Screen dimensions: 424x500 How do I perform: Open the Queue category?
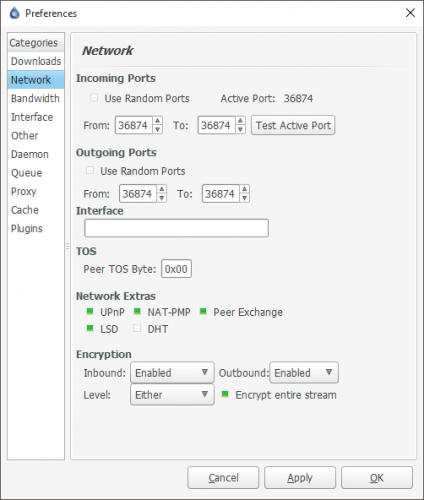[36, 173]
